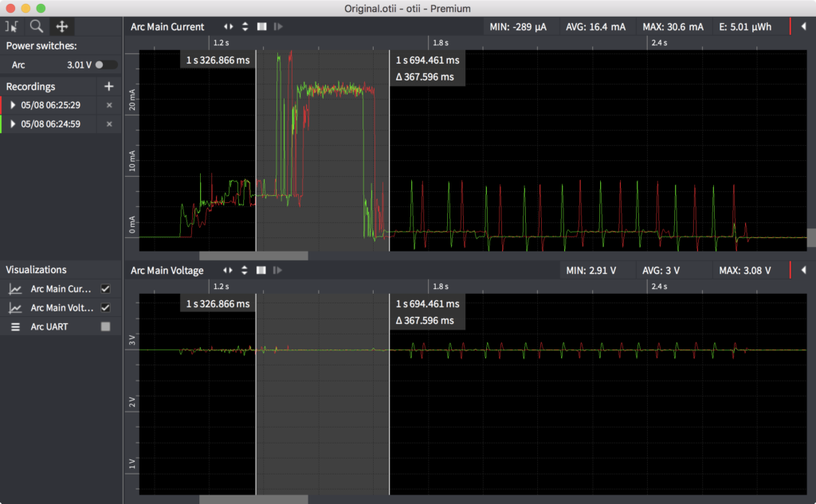The height and width of the screenshot is (504, 816).
Task: Toggle the Arc power switch
Action: [105, 64]
